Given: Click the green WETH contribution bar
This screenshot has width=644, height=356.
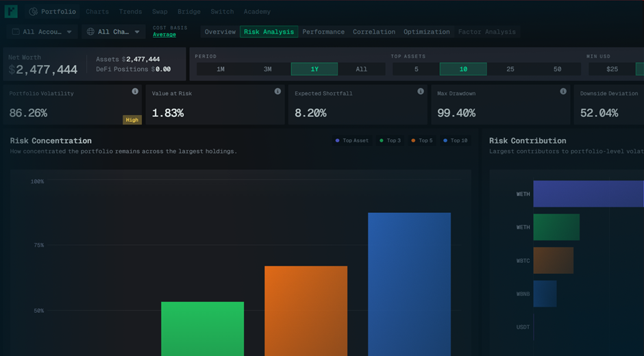Looking at the screenshot, I should tap(556, 227).
